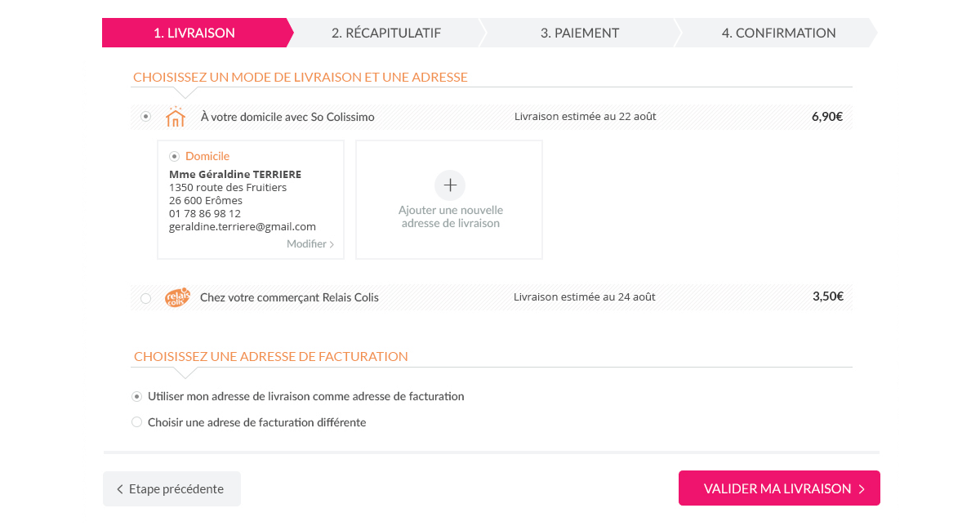This screenshot has height=526, width=980.
Task: Click the Modifier address link
Action: (306, 244)
